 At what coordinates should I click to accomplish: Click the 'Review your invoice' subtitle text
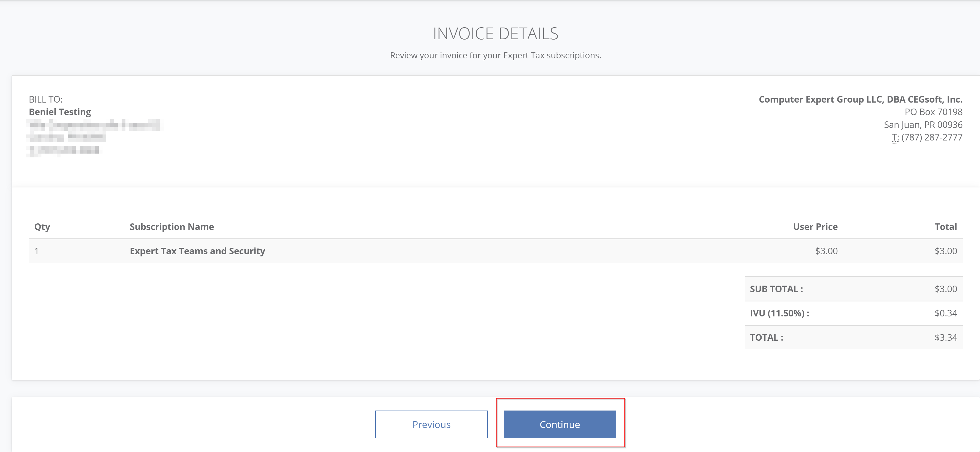(495, 56)
